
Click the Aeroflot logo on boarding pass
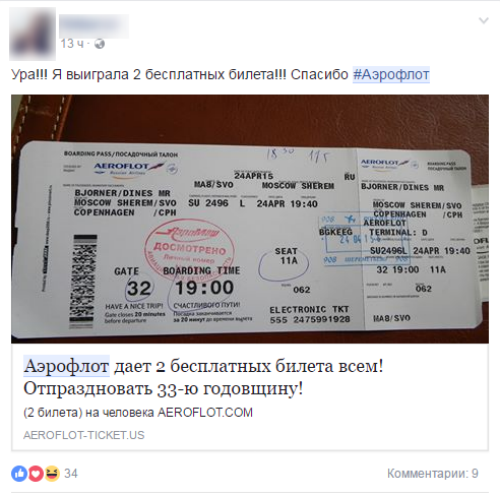[x=129, y=168]
